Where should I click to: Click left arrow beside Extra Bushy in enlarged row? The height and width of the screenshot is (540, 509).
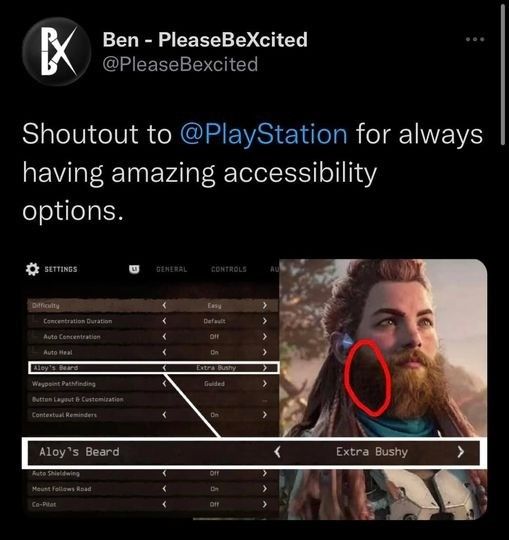(277, 451)
